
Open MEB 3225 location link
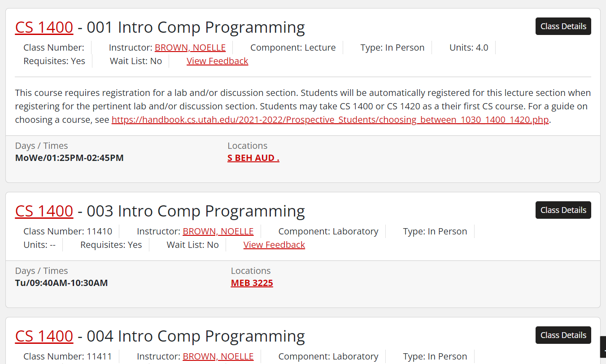click(x=252, y=283)
